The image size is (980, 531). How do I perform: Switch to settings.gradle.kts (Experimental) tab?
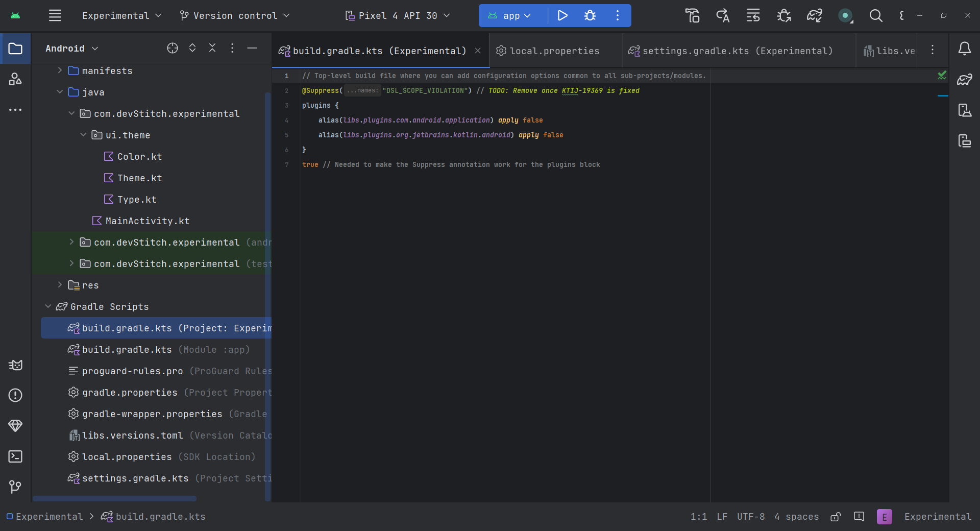pyautogui.click(x=738, y=51)
